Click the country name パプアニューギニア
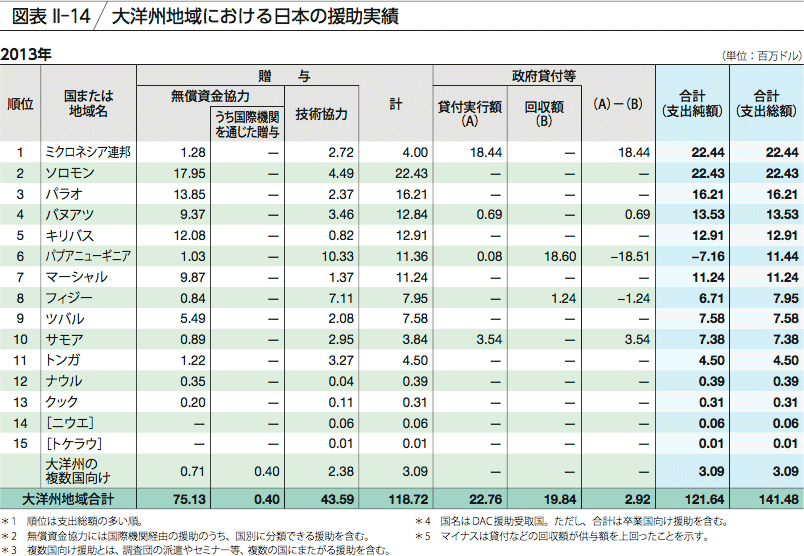 [88, 256]
